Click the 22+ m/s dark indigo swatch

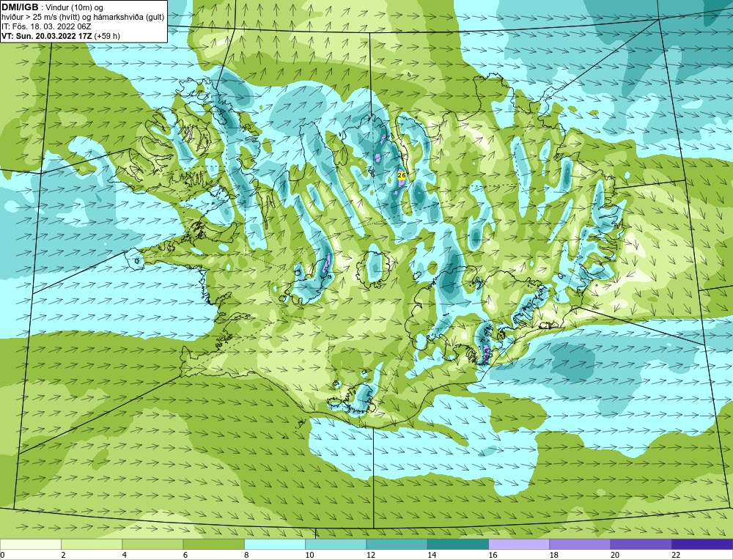702,544
